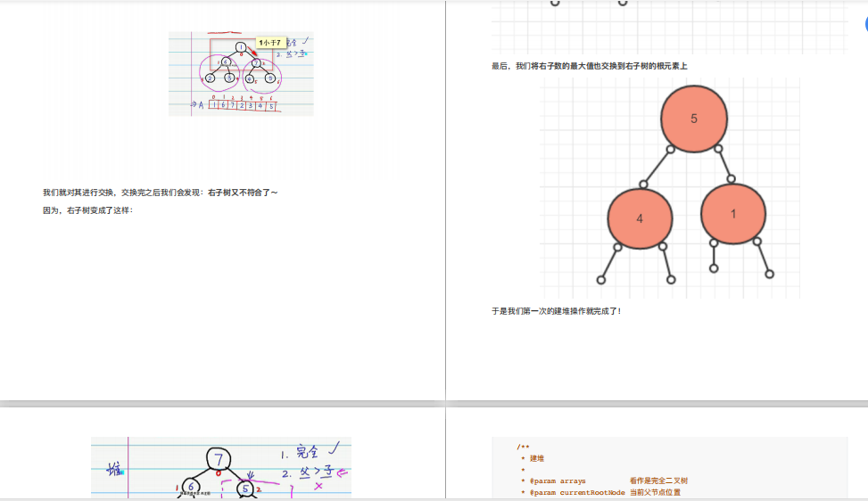Image resolution: width=868 pixels, height=501 pixels.
Task: Click the line 最后，我们将右子数的最大值也交换到右子树的根元素上
Action: [x=590, y=66]
